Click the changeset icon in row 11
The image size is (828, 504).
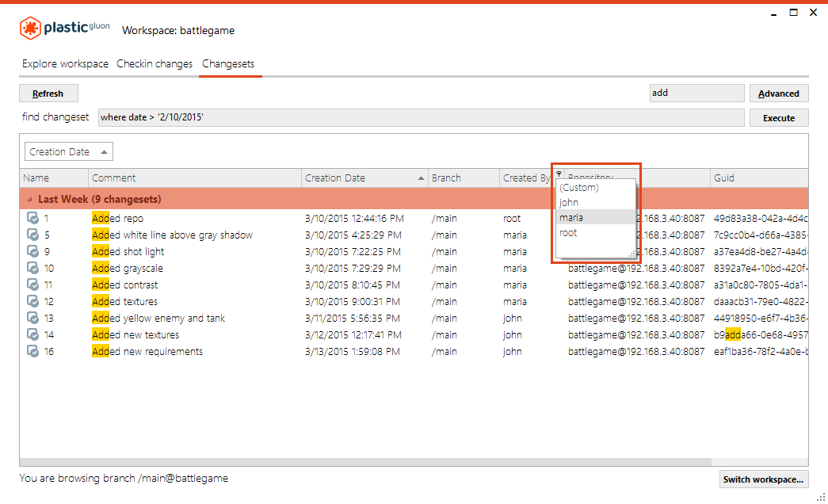click(x=32, y=284)
